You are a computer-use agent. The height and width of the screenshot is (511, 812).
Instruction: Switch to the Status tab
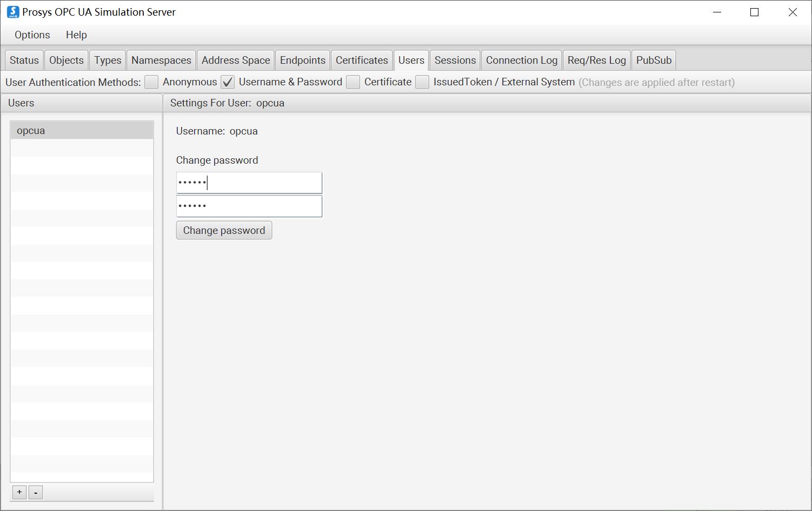pyautogui.click(x=24, y=60)
